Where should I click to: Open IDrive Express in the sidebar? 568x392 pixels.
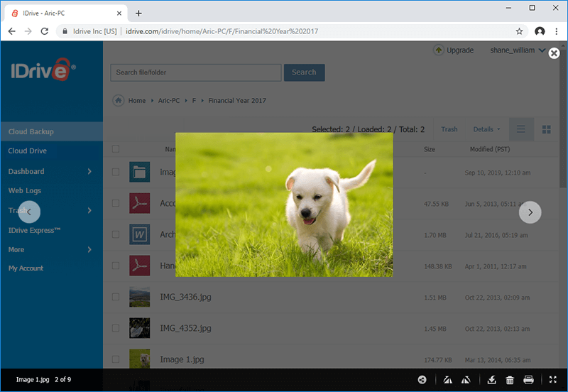(x=34, y=230)
